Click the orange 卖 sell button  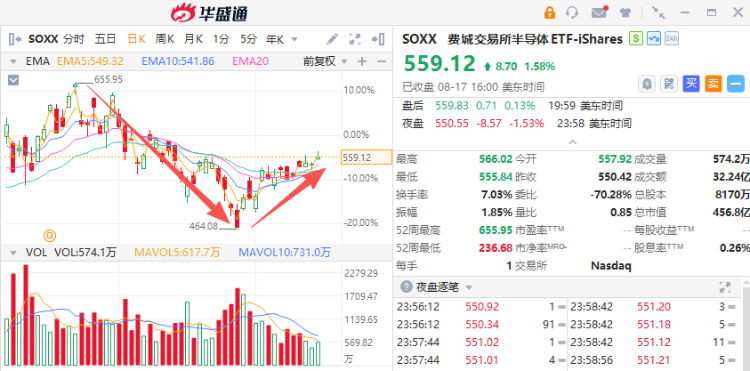(713, 84)
